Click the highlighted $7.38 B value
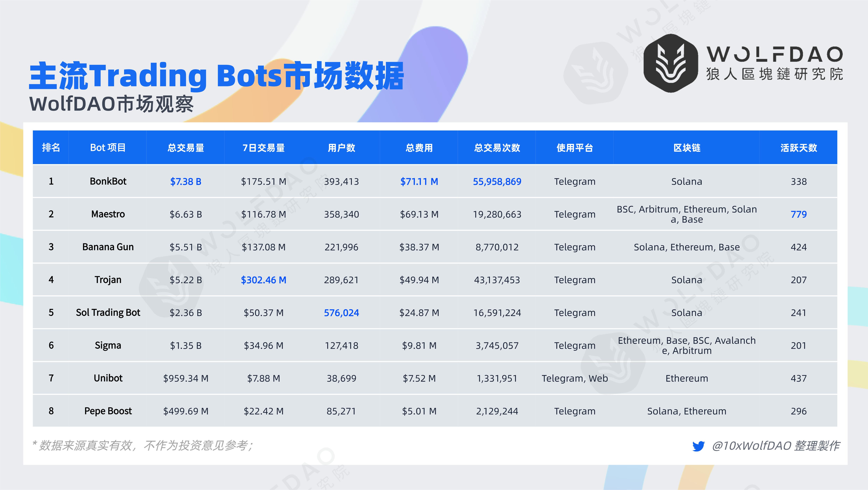The image size is (868, 490). coord(186,181)
